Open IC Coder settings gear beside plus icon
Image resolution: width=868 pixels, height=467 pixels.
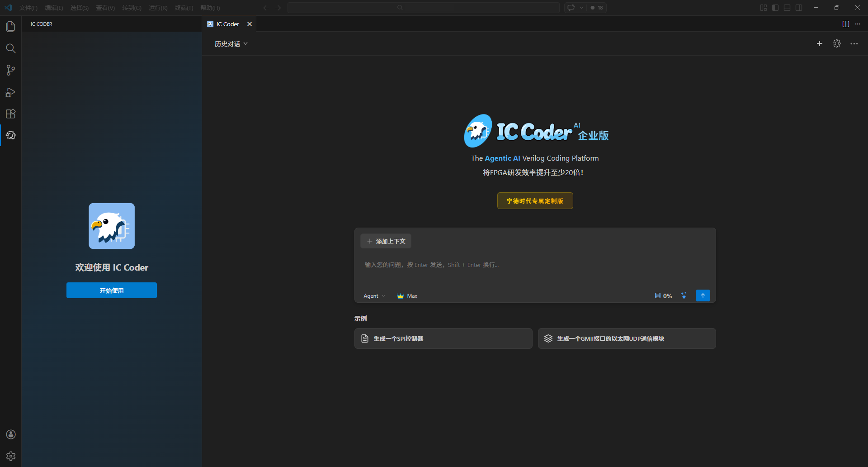[837, 43]
